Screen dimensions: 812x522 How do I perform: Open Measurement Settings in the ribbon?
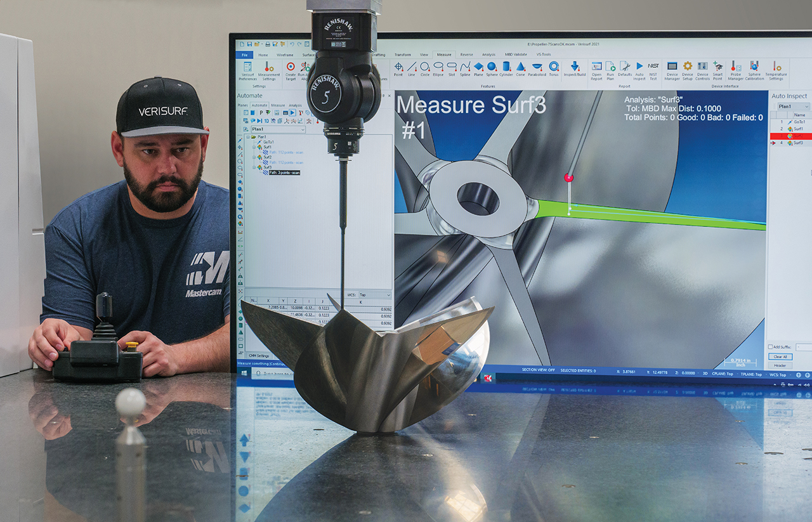tap(269, 70)
